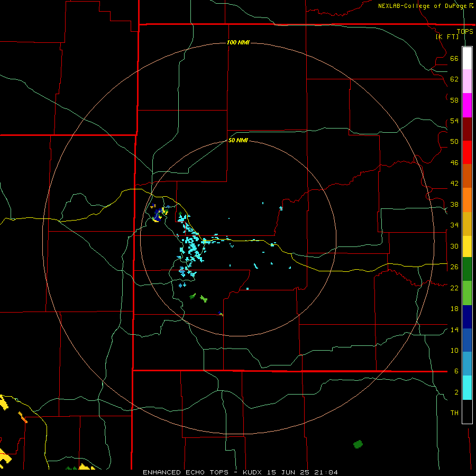The width and height of the screenshot is (476, 476).
Task: Click the "34" value on the legend
Action: (454, 225)
